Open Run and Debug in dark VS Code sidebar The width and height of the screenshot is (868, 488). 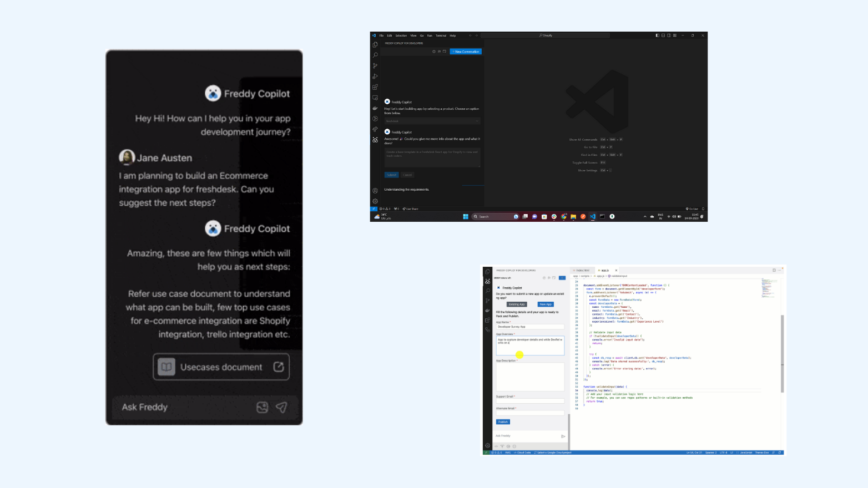pos(375,77)
